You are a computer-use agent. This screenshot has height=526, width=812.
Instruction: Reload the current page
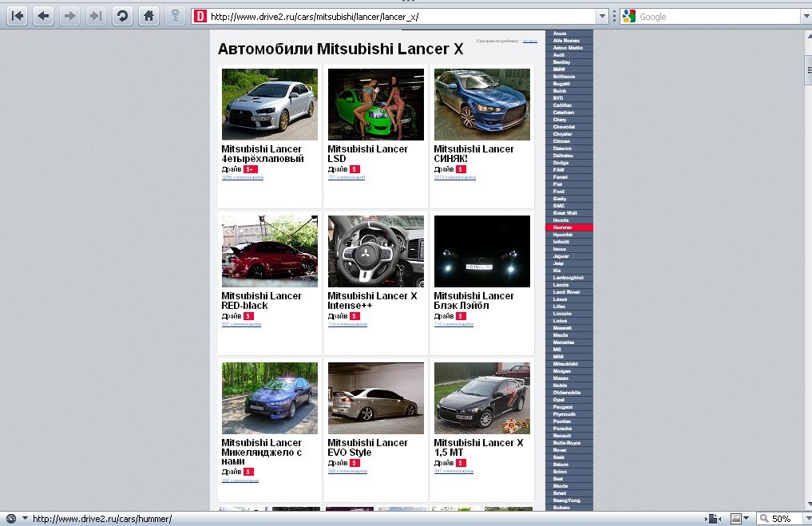[122, 16]
